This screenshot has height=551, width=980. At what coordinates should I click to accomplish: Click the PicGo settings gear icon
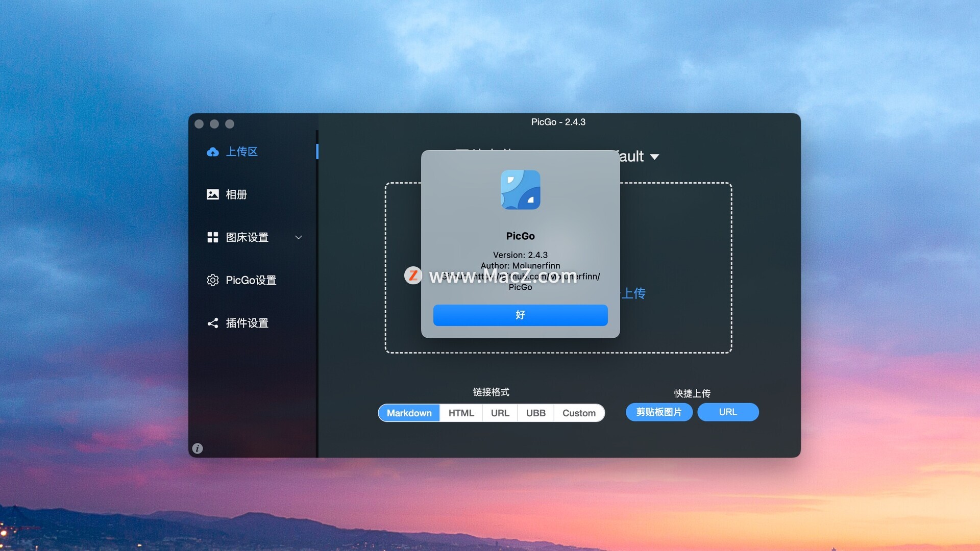[x=212, y=280]
